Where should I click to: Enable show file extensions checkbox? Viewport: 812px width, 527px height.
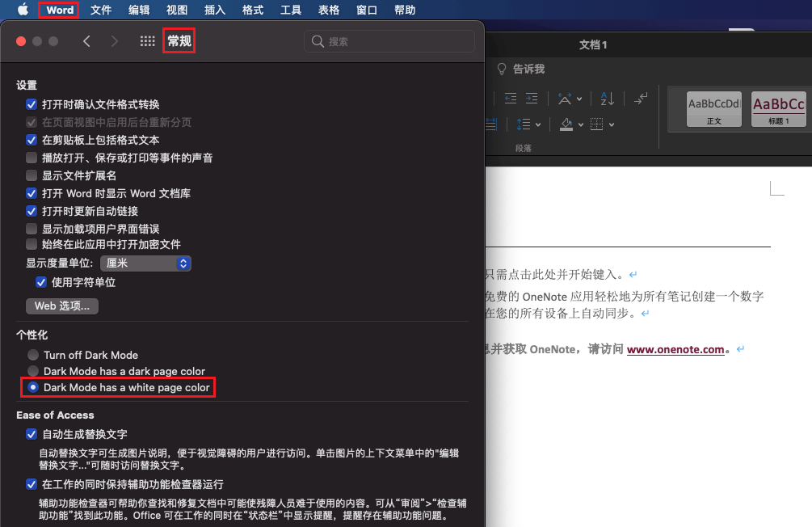point(32,175)
